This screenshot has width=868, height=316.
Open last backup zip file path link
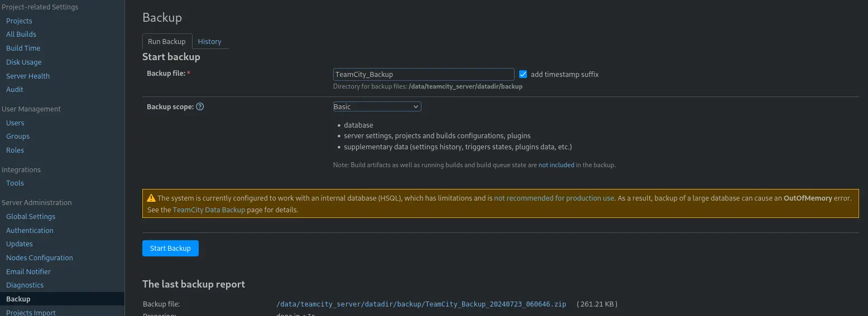tap(421, 304)
